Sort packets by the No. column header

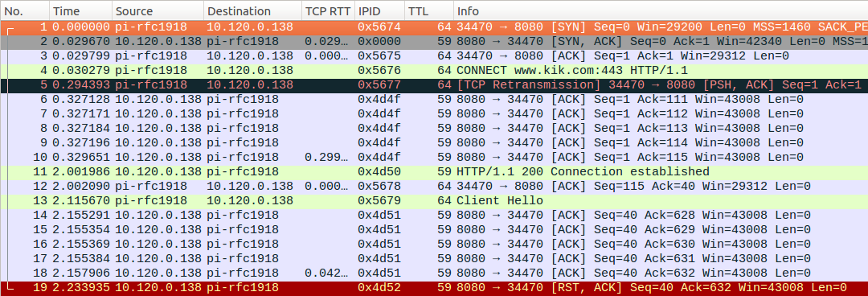(x=25, y=11)
